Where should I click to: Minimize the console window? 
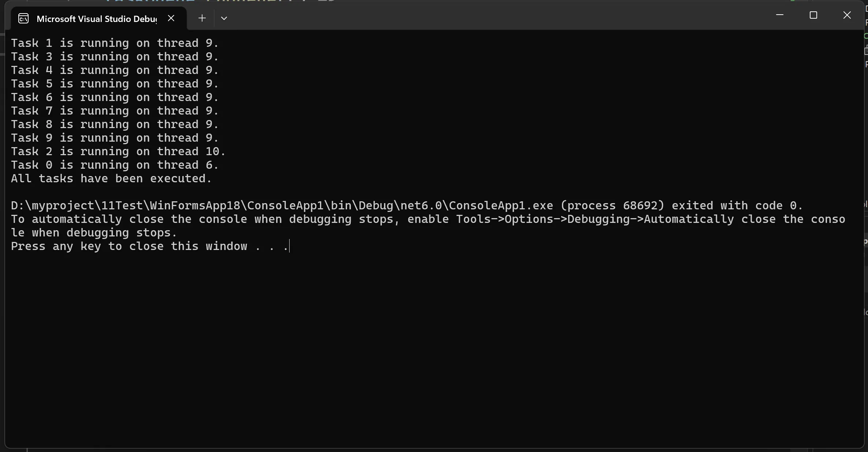tap(780, 15)
